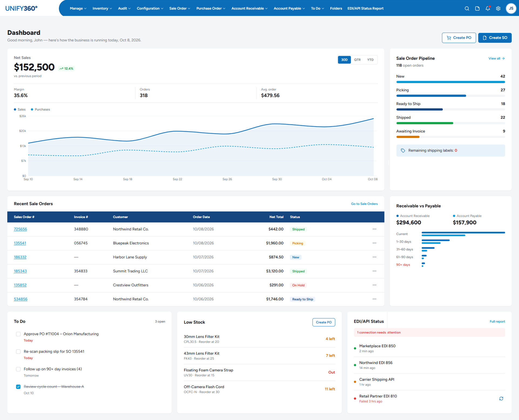Expand the Purchase Order dropdown menu
The height and width of the screenshot is (420, 519).
[x=211, y=8]
